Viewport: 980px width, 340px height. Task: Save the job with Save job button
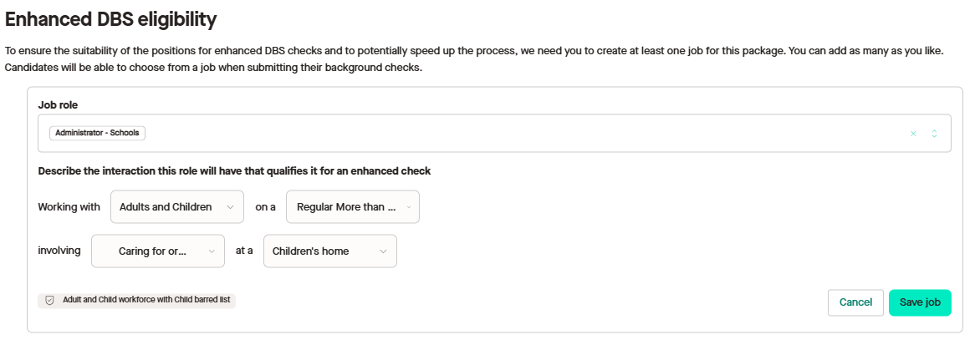click(x=920, y=302)
